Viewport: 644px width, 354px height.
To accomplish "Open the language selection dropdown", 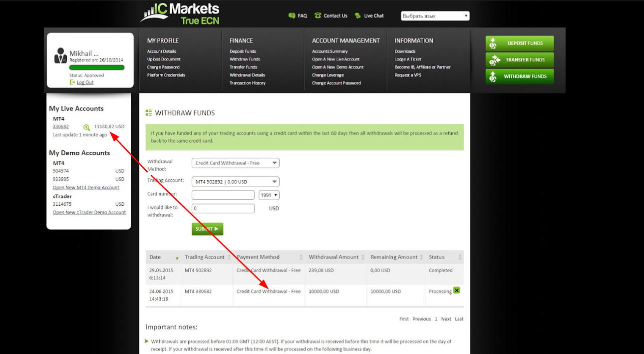I will click(435, 16).
